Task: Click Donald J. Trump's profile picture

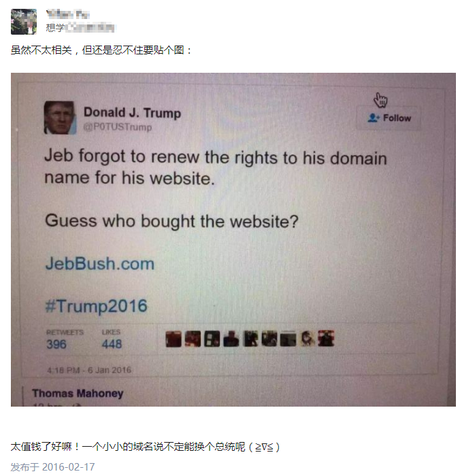Action: (x=60, y=118)
